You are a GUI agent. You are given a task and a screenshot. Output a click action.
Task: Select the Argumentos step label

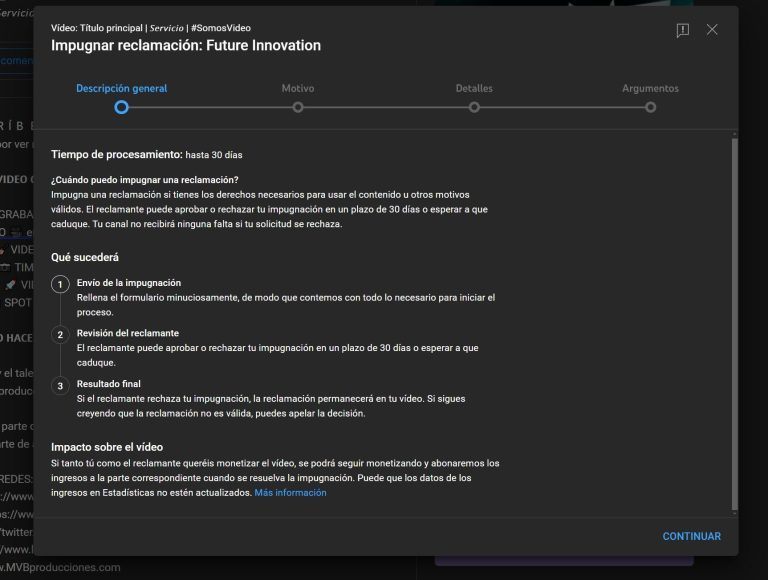(x=650, y=89)
